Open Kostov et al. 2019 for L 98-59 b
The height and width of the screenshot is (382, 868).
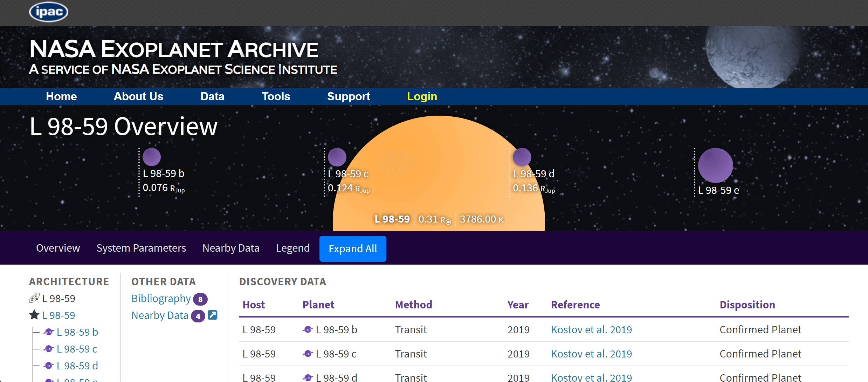click(x=591, y=329)
